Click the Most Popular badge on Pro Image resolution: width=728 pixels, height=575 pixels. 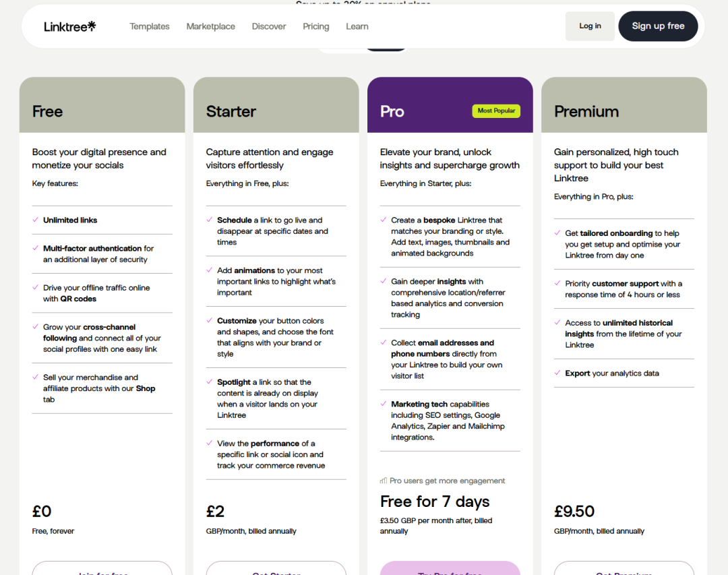[x=496, y=111]
